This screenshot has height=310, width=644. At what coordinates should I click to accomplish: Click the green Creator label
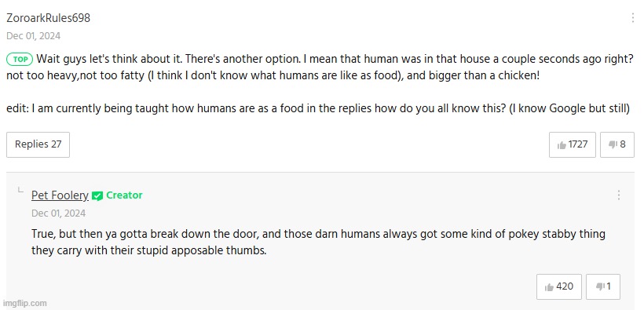[x=124, y=195]
